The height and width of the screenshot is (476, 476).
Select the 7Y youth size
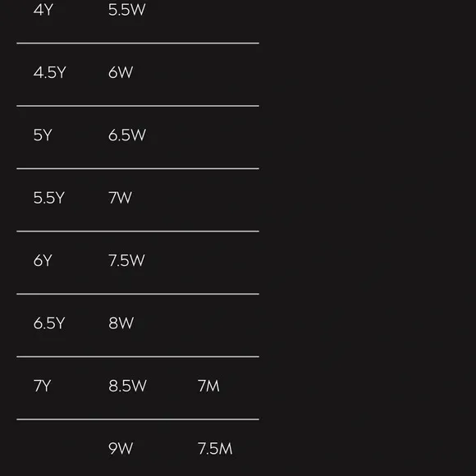pyautogui.click(x=42, y=387)
